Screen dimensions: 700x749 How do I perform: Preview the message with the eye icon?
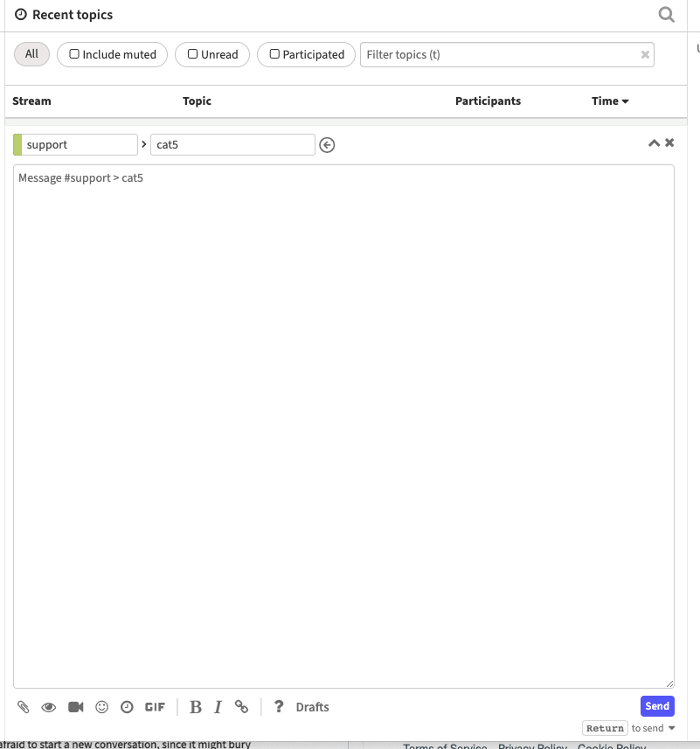pos(49,706)
